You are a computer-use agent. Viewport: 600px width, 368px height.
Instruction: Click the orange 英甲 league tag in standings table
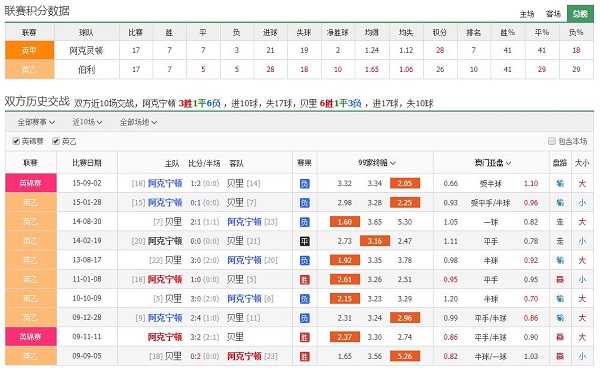[x=29, y=50]
